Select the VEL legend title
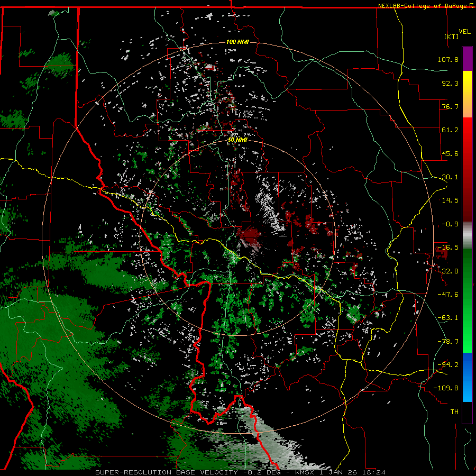The height and width of the screenshot is (476, 476). point(464,32)
